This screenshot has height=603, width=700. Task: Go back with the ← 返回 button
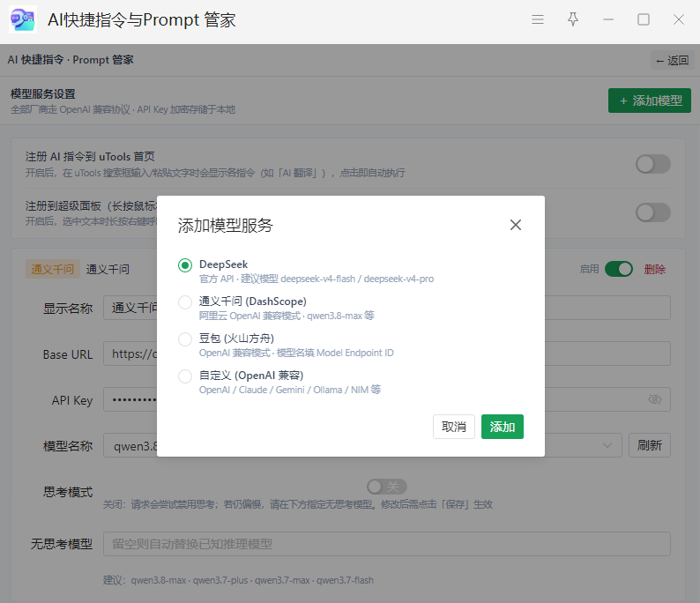[673, 60]
